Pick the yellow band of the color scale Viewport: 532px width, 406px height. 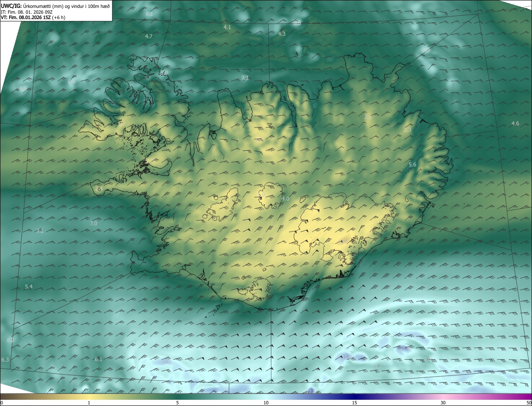point(89,396)
